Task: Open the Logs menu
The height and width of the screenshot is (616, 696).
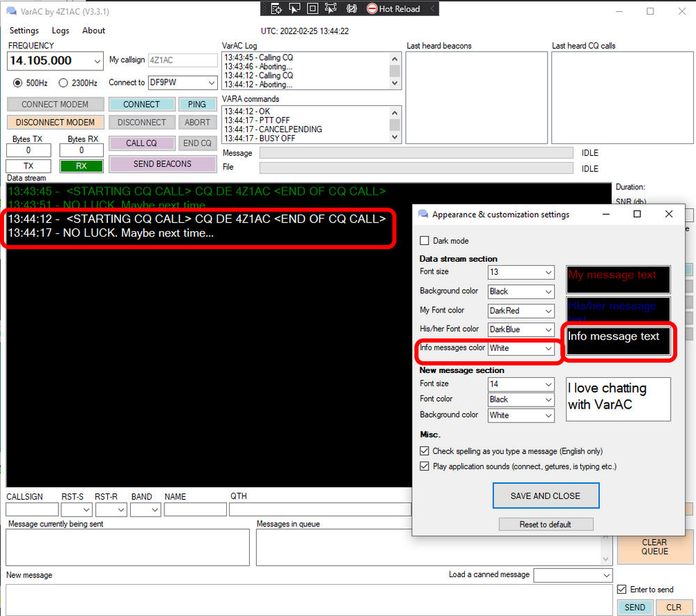Action: click(x=61, y=31)
